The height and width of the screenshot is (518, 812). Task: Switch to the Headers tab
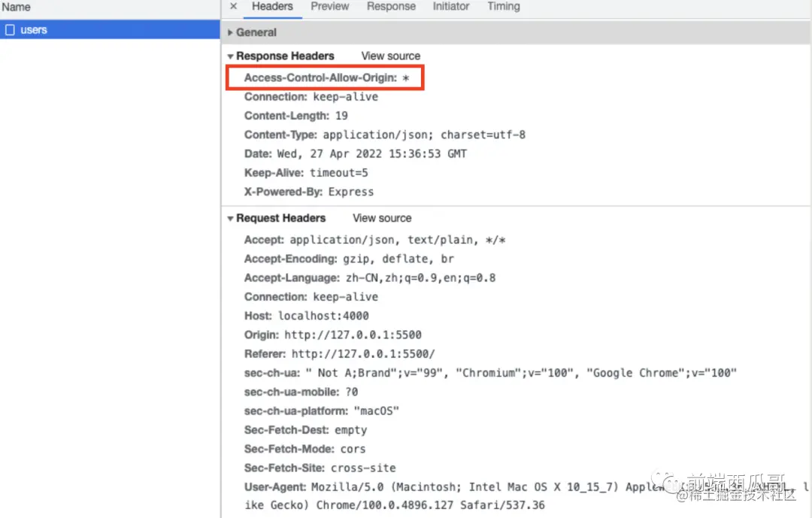(x=272, y=6)
